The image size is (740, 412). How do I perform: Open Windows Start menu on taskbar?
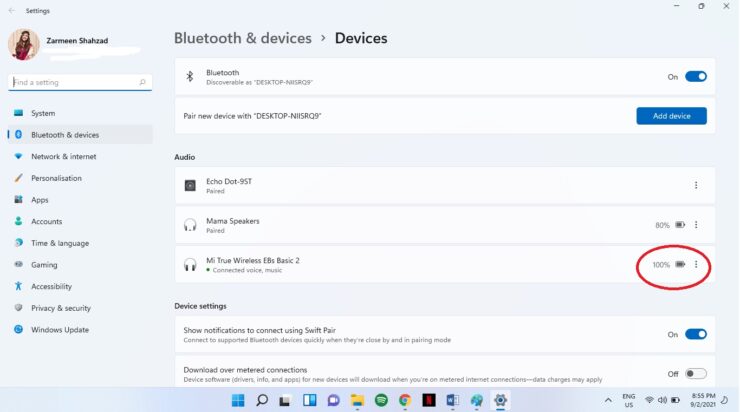(238, 400)
